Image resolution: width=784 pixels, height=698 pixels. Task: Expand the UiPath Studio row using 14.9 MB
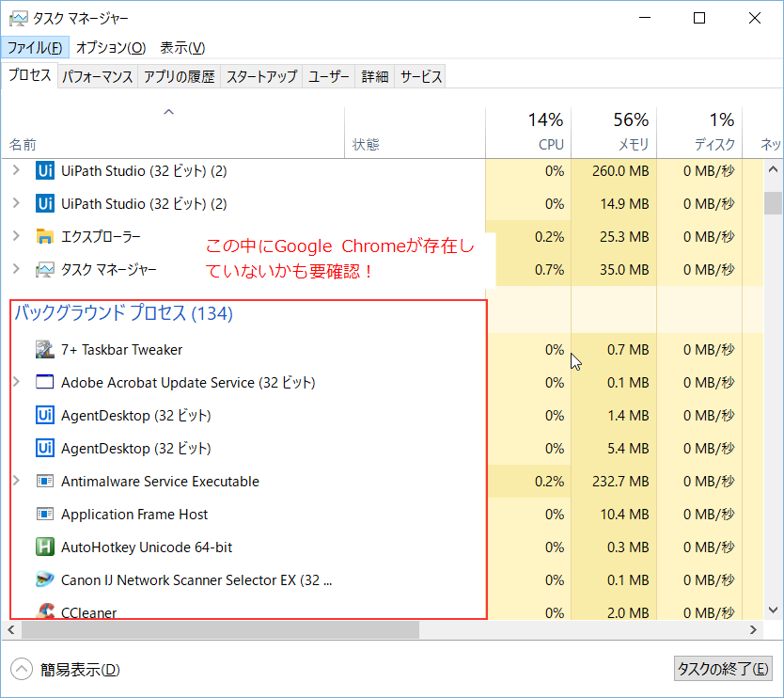click(16, 203)
